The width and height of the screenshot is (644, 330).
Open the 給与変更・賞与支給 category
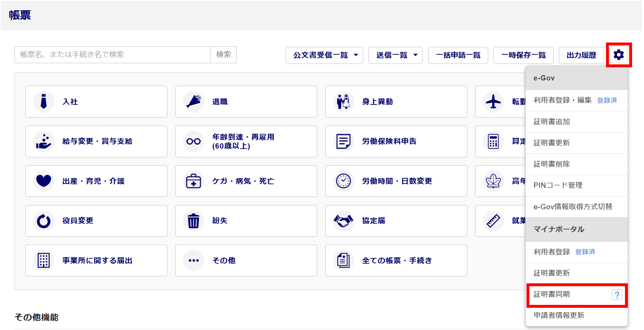pyautogui.click(x=96, y=141)
